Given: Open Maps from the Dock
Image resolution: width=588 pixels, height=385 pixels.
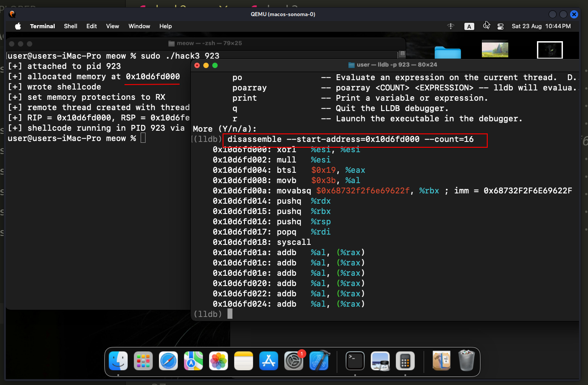Looking at the screenshot, I should 193,361.
